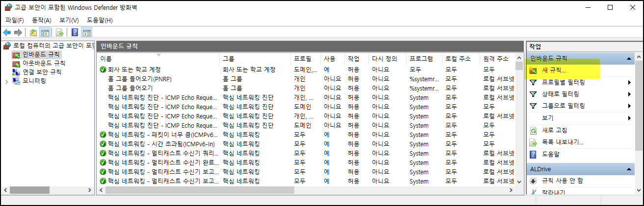Select the 멀티캐스트 수신기 쿼리 rule row
The width and height of the screenshot is (644, 206).
307,153
